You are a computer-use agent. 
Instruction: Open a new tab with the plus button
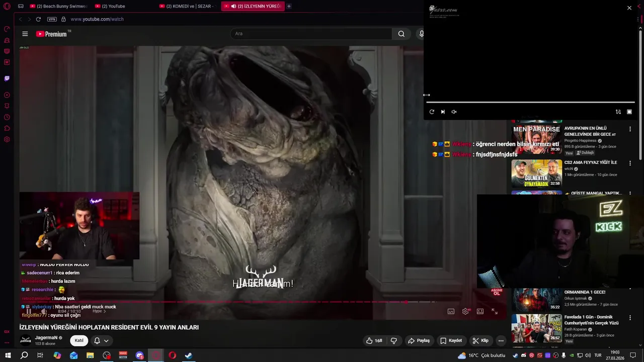[289, 6]
